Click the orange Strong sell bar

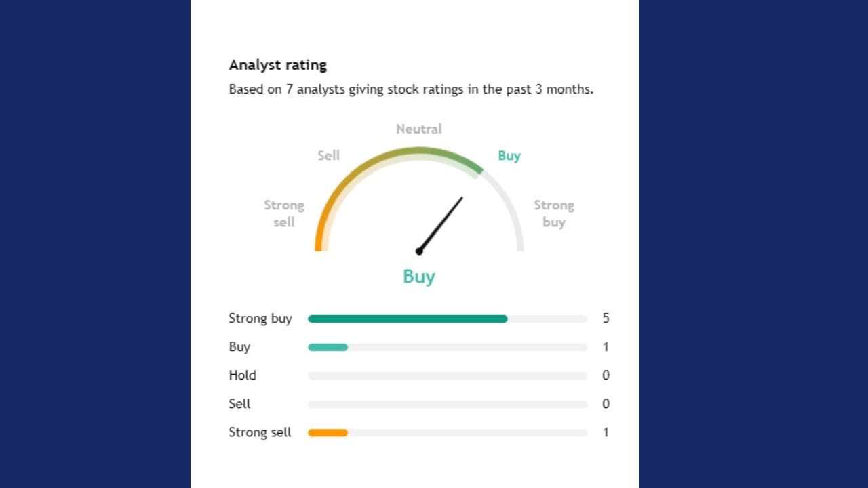(328, 432)
